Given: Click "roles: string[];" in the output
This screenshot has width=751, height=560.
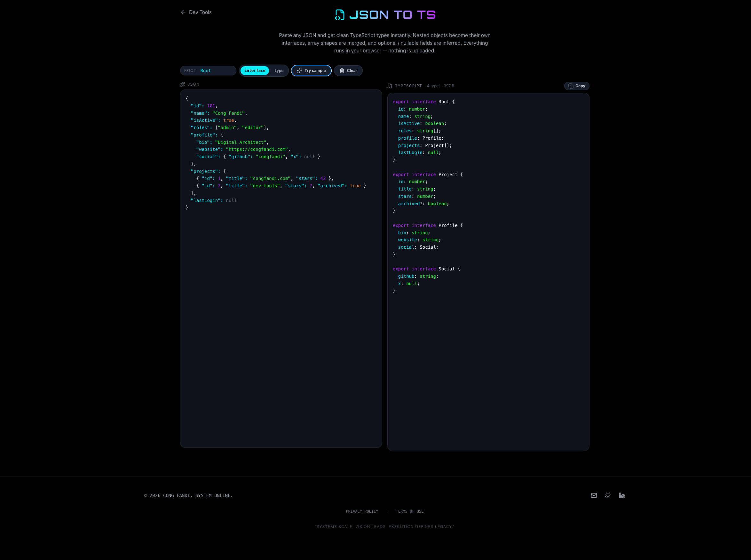Looking at the screenshot, I should 419,131.
